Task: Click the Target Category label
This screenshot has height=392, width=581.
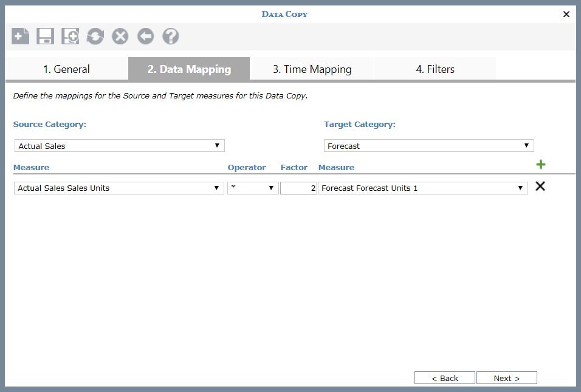Action: click(360, 125)
